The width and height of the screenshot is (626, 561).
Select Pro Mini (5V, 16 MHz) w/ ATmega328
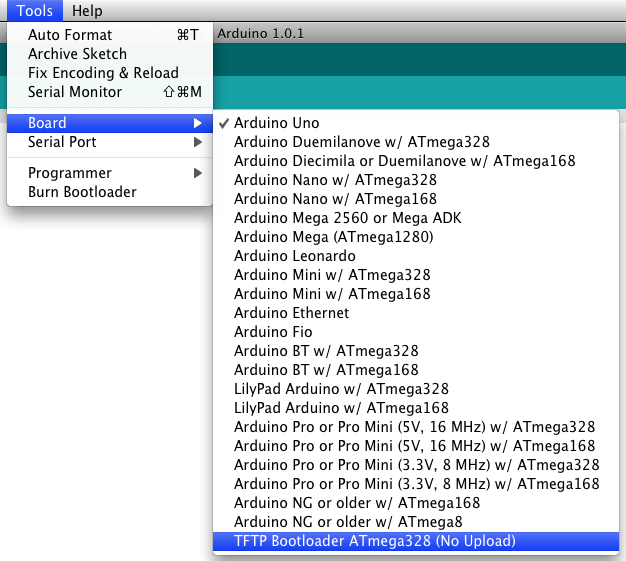(416, 427)
